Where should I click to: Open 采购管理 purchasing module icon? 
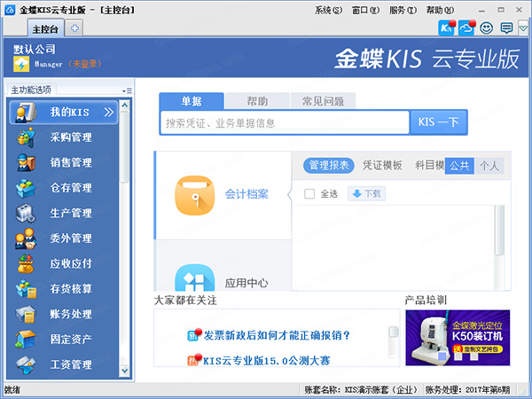[25, 137]
